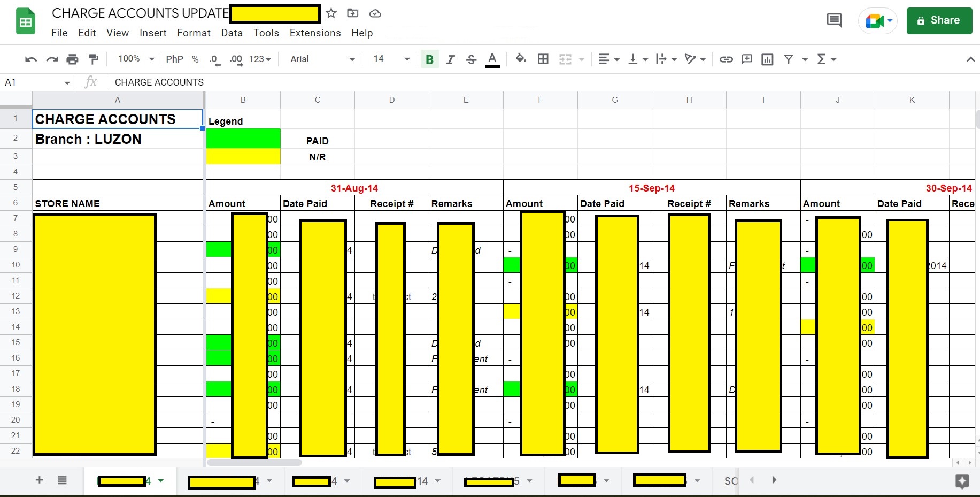This screenshot has height=497, width=980.
Task: Open the File menu
Action: (x=59, y=33)
